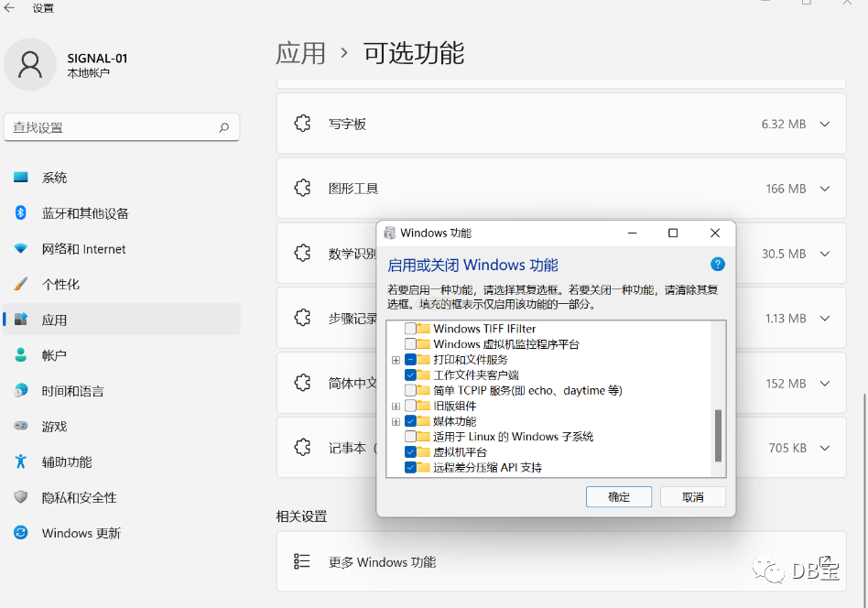
Task: Click the 取消 button
Action: tap(692, 496)
